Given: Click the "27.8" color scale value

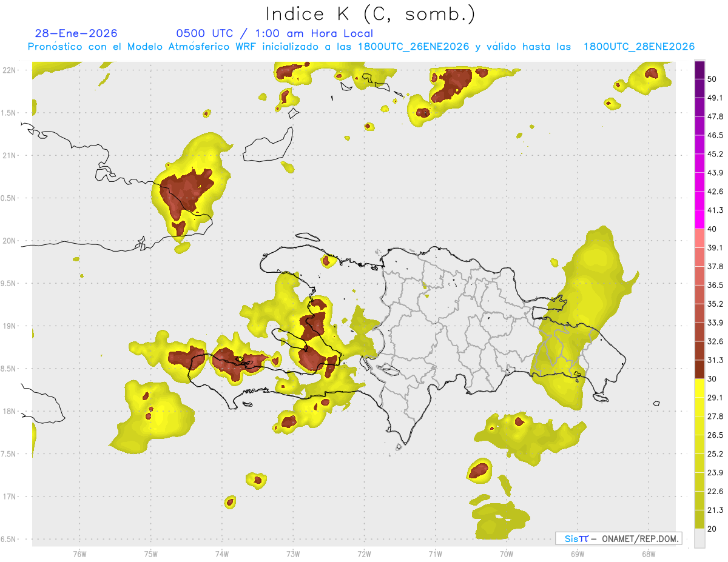Looking at the screenshot, I should tap(715, 416).
